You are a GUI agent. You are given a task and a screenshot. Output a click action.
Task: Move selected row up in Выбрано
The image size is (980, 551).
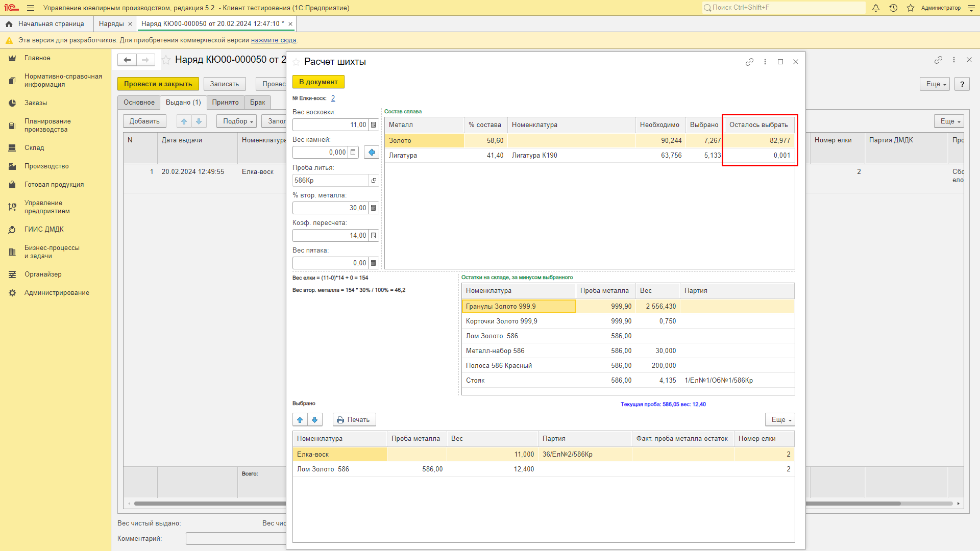300,420
